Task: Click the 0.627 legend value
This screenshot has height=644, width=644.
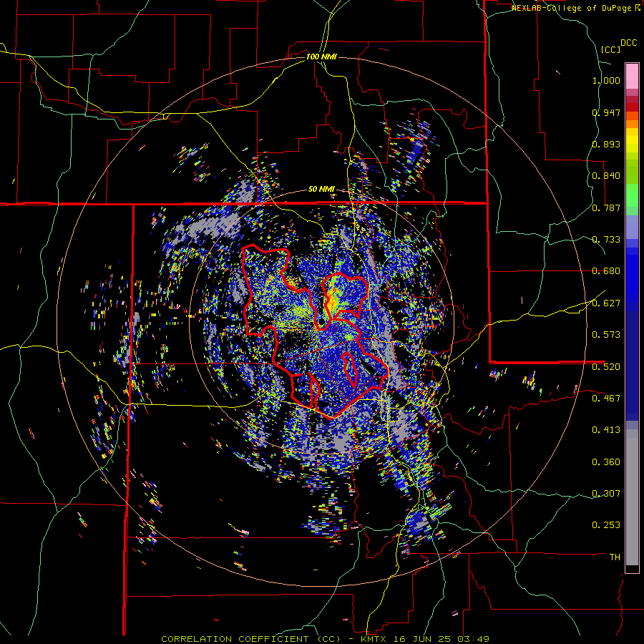Action: coord(606,303)
